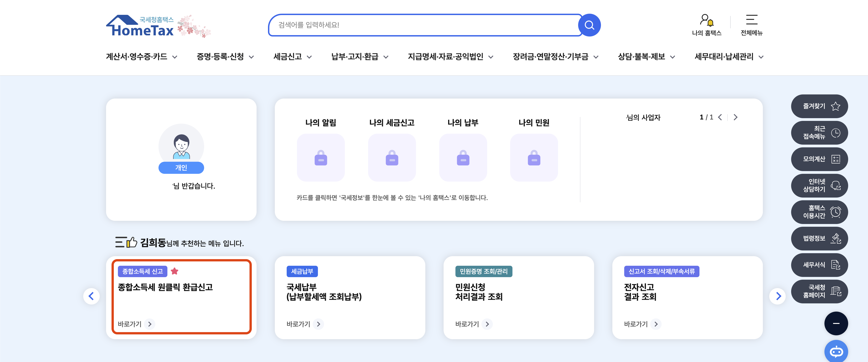Click the search magnifier icon

point(589,25)
